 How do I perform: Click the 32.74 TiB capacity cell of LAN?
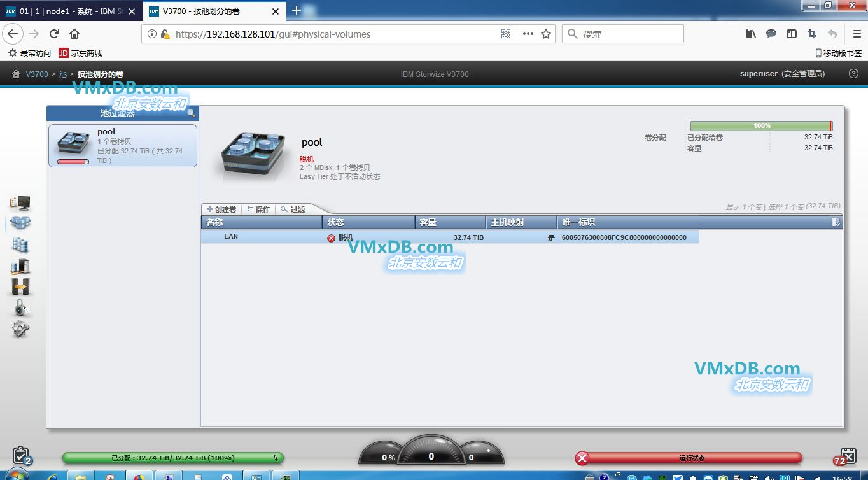[468, 237]
